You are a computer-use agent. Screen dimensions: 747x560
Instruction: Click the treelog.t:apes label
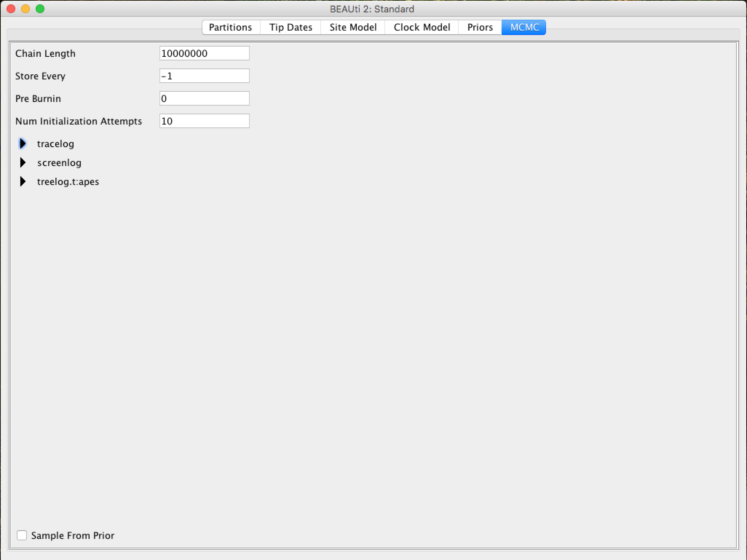coord(68,182)
